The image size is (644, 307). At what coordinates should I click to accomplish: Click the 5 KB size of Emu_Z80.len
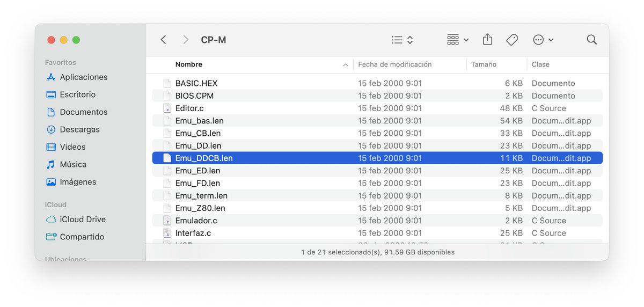click(514, 208)
